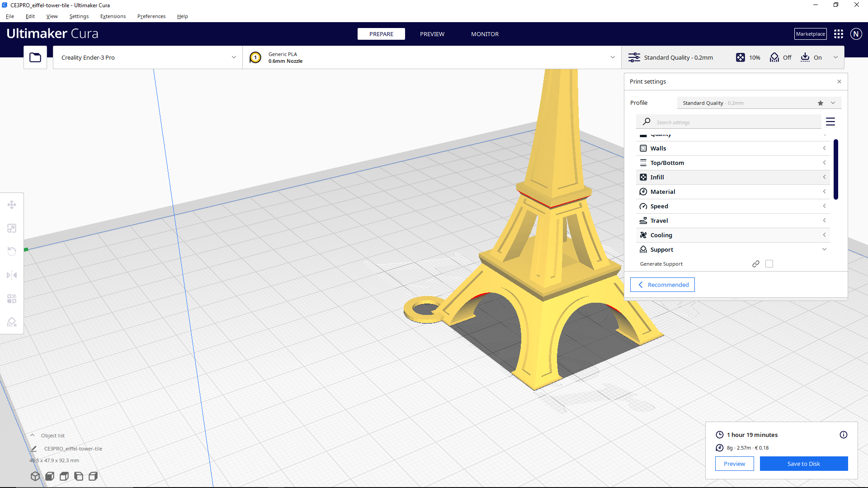Switch to left side view cube icon
The image size is (868, 488).
[x=79, y=476]
